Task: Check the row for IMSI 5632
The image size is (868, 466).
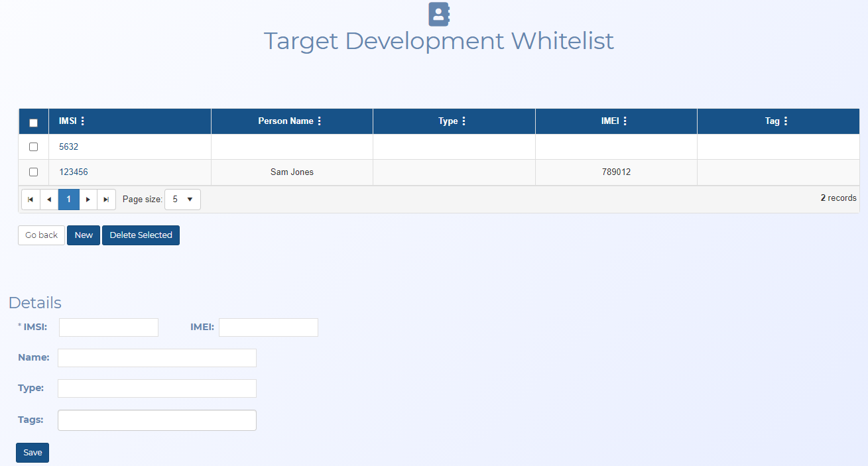Action: [34, 147]
